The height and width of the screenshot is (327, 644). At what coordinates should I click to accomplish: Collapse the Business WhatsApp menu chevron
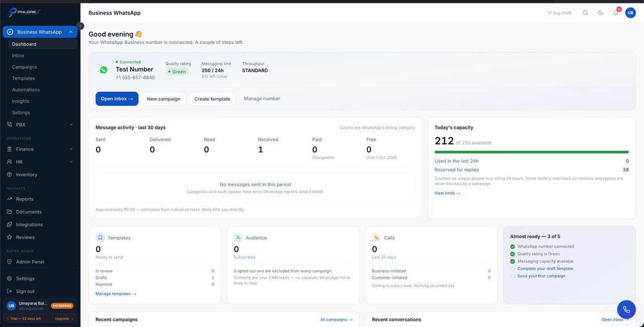pyautogui.click(x=71, y=32)
